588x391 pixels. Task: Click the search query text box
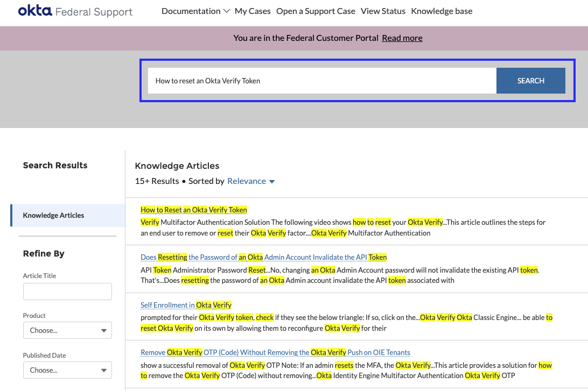323,80
